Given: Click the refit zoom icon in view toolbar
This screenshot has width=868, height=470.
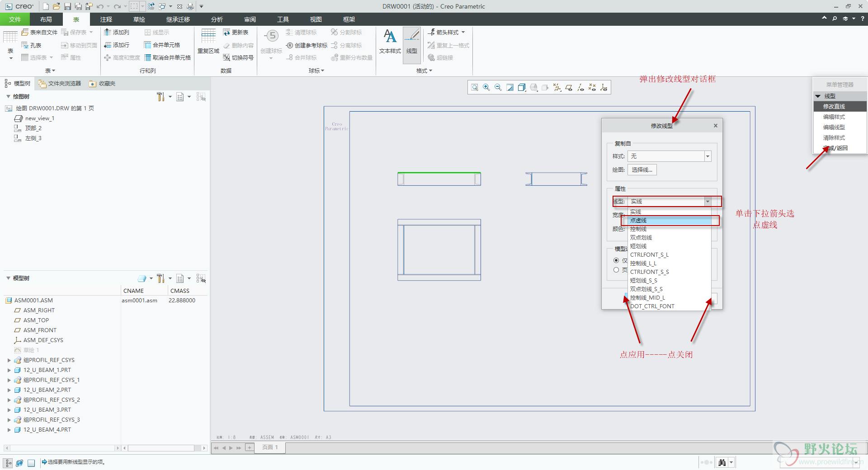Looking at the screenshot, I should [x=475, y=87].
